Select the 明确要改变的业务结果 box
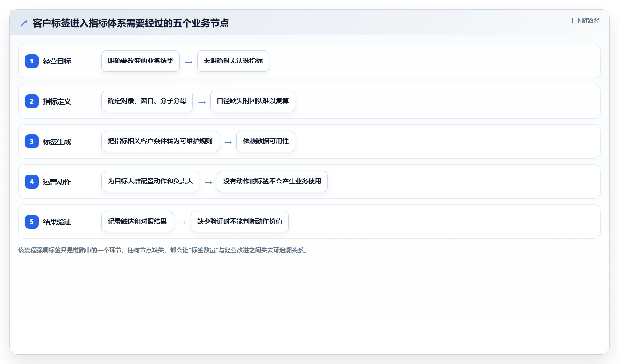 [141, 61]
